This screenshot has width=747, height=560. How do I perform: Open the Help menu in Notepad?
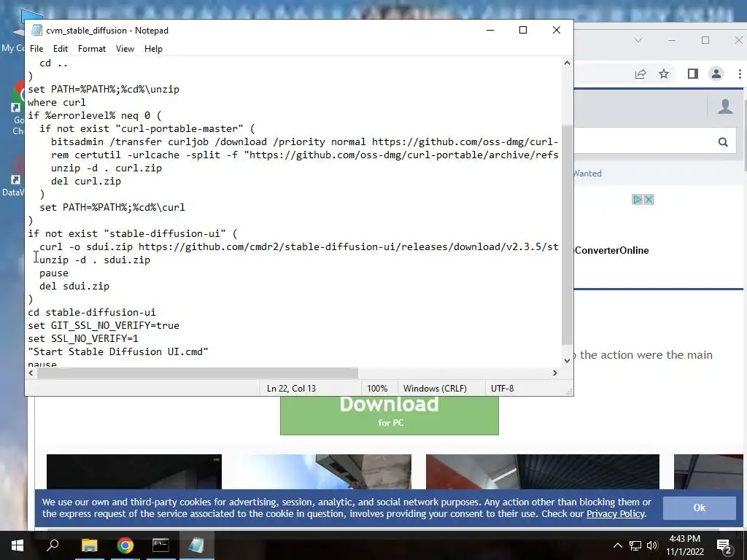[153, 49]
